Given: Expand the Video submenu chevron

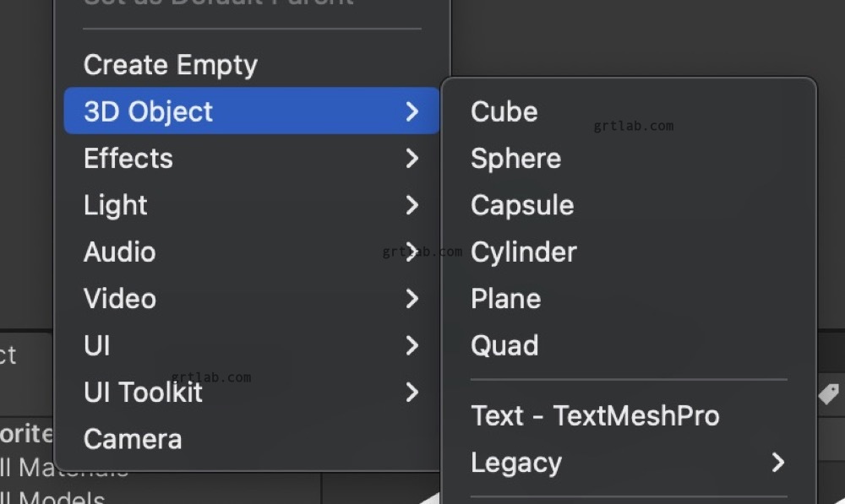Looking at the screenshot, I should [x=413, y=298].
